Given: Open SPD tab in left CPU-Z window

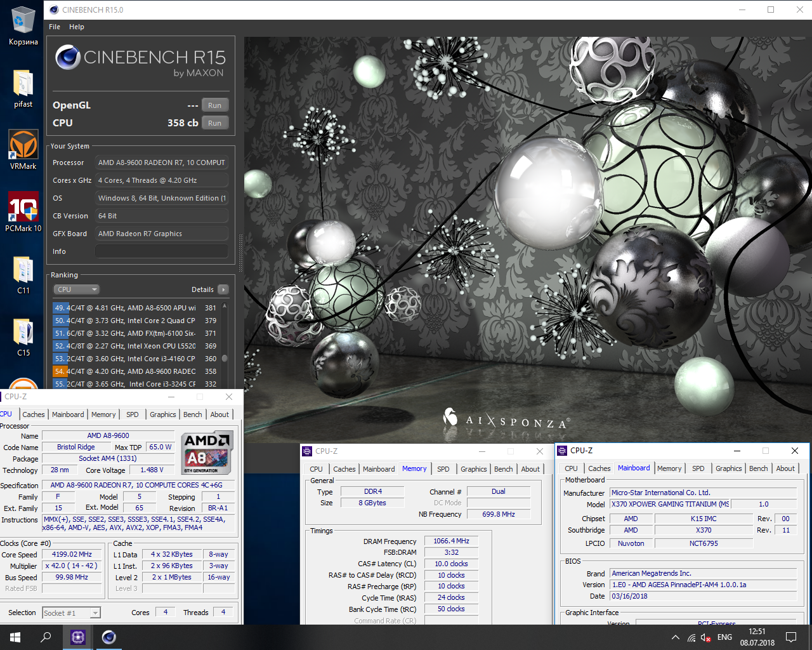Looking at the screenshot, I should (133, 415).
